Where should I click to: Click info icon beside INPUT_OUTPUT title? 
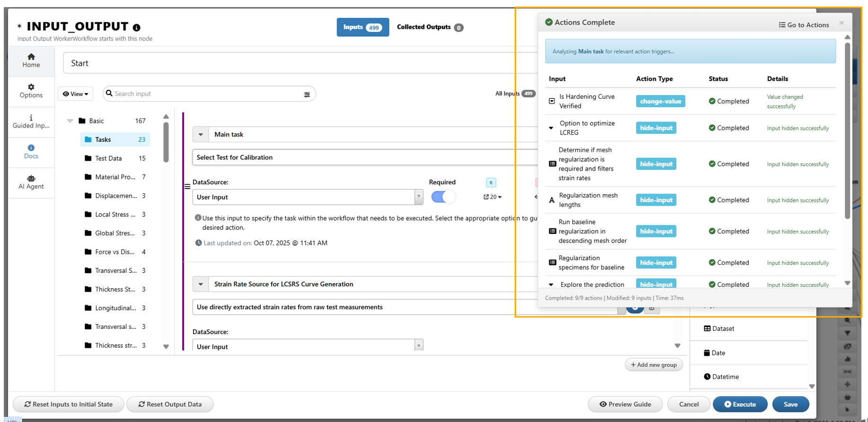coord(137,27)
